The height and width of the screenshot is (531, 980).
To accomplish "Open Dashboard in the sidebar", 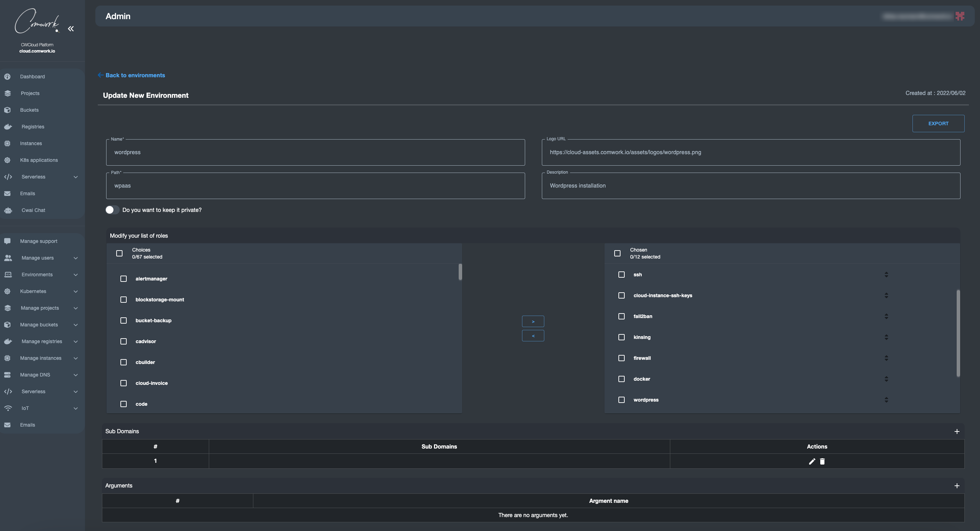I will tap(42, 77).
